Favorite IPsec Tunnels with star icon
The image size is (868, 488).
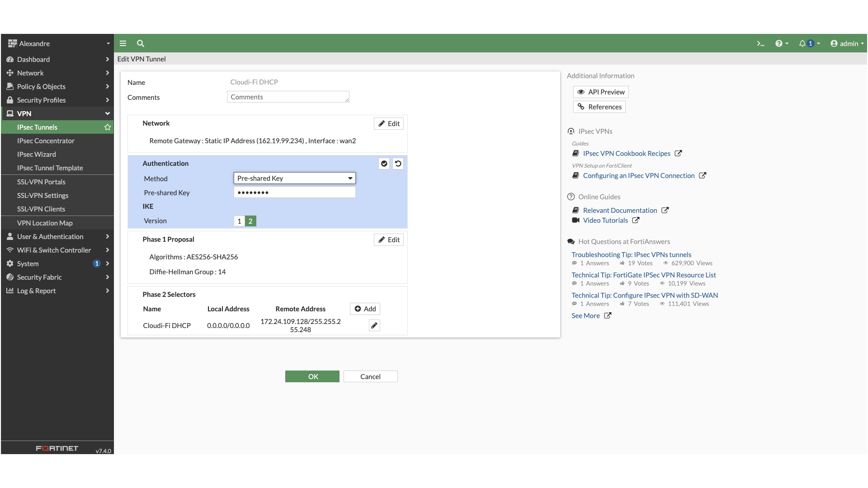coord(108,127)
